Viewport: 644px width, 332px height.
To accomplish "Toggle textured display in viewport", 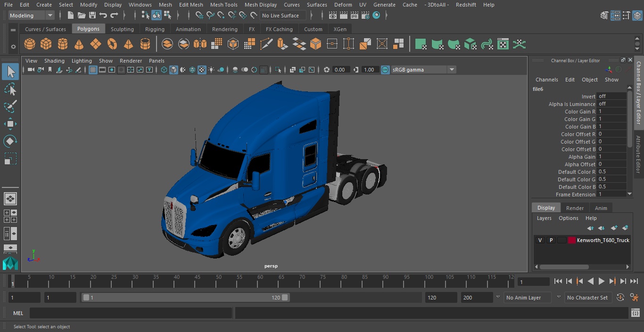I will coord(202,70).
